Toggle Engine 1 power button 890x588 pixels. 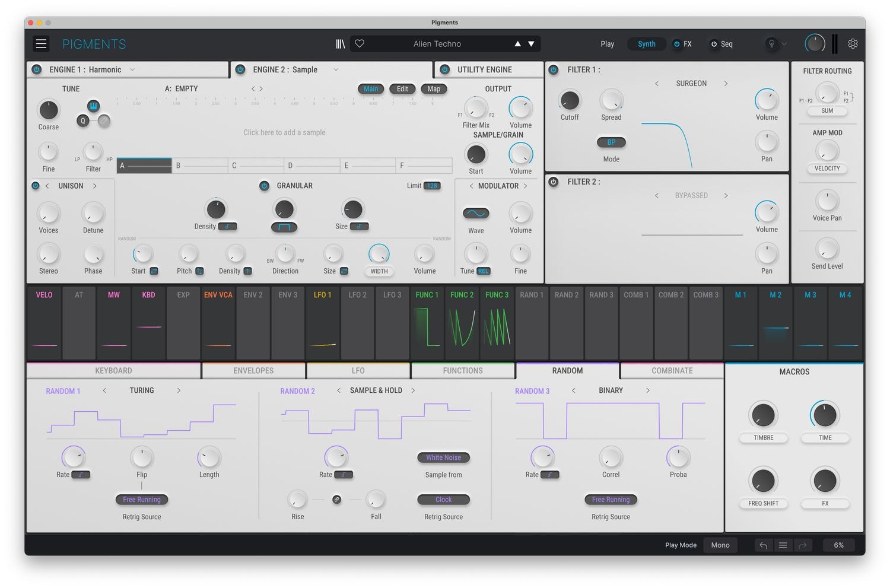(37, 69)
